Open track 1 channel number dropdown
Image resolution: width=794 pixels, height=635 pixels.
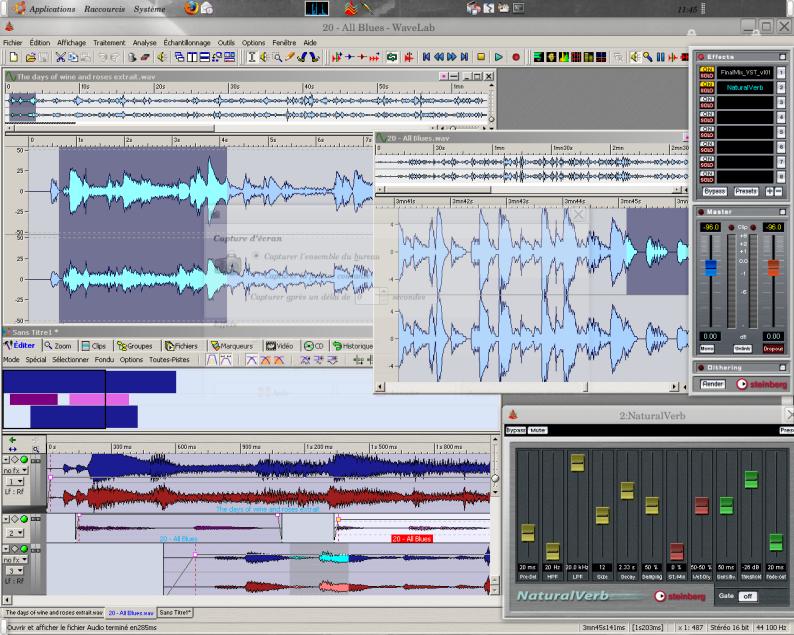(14, 481)
